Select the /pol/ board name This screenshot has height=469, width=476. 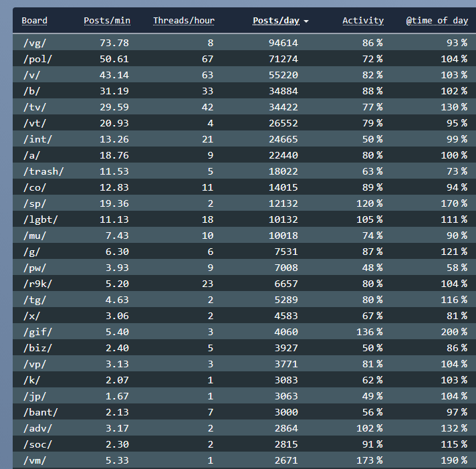click(37, 59)
